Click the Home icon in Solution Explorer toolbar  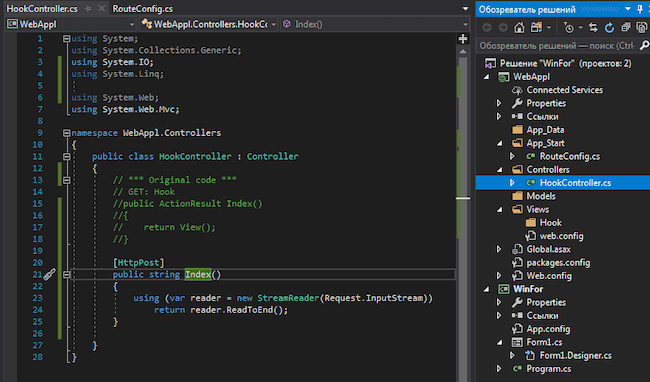[x=519, y=28]
